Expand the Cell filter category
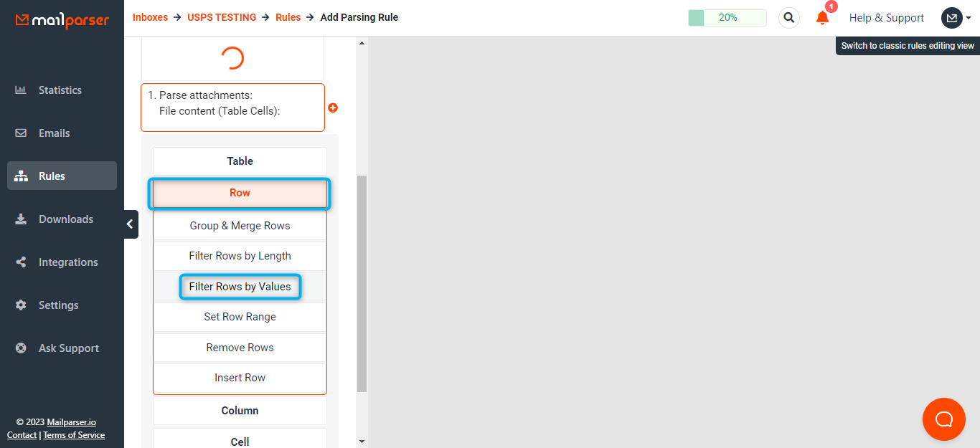980x448 pixels. (x=240, y=440)
